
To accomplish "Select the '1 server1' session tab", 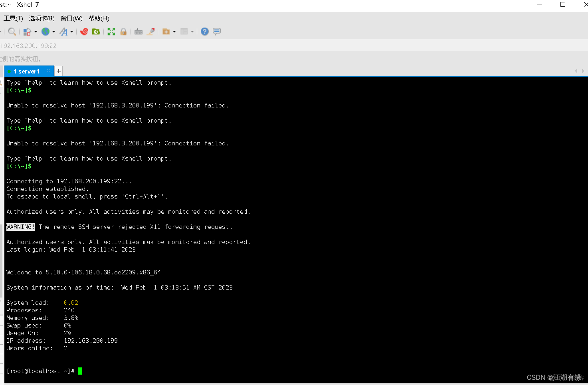I will pyautogui.click(x=26, y=71).
